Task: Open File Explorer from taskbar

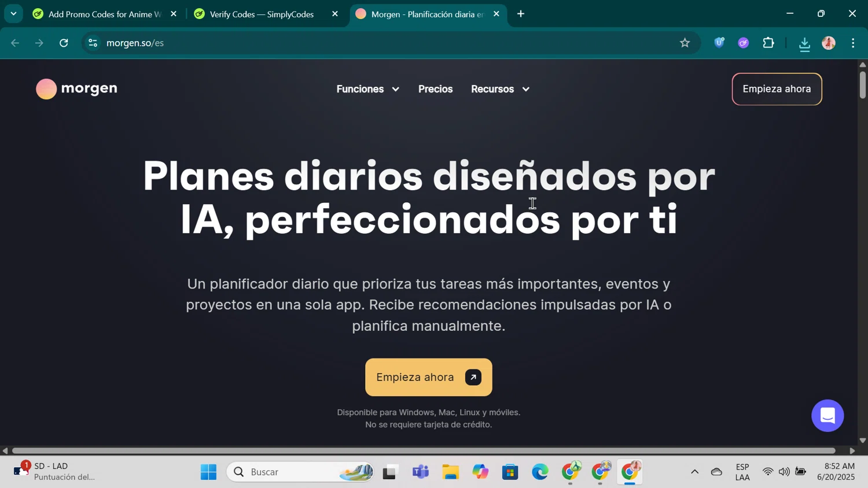Action: [x=450, y=472]
